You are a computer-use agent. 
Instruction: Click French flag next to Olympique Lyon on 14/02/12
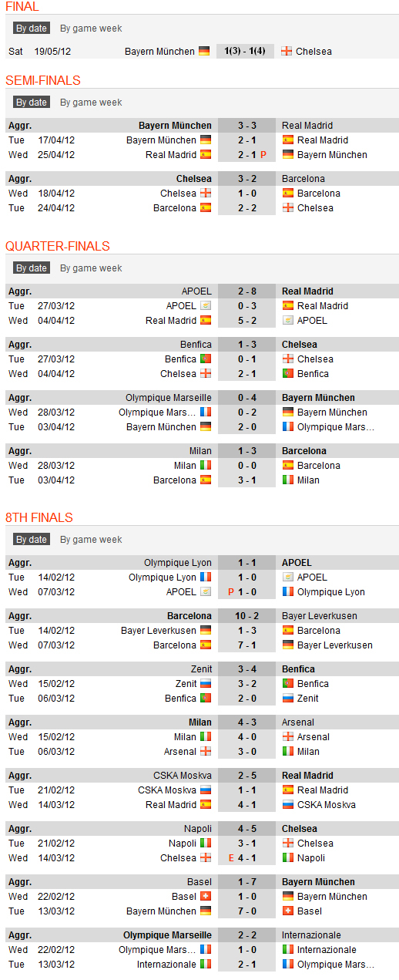click(206, 578)
